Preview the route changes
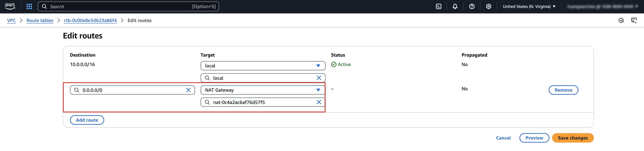Screen dimensions: 644x151 pyautogui.click(x=534, y=138)
